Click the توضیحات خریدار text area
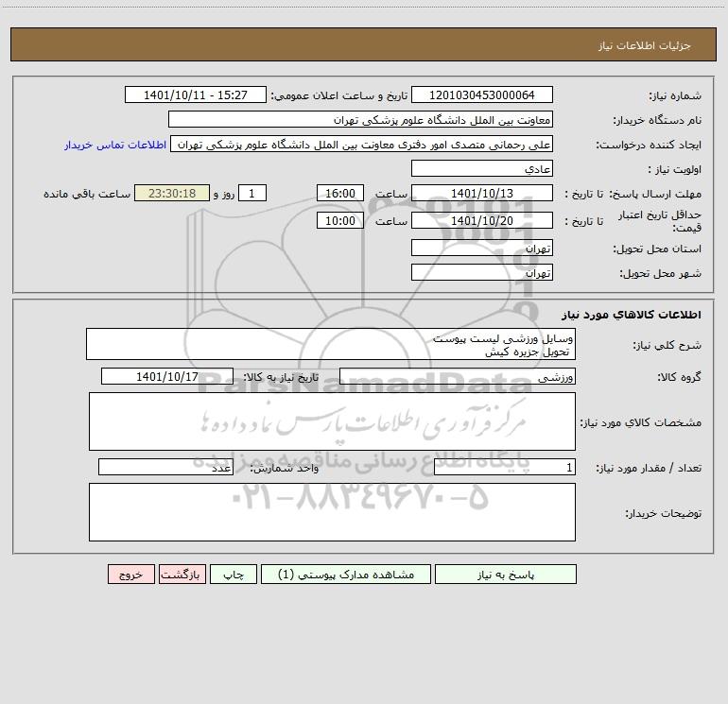Image resolution: width=728 pixels, height=704 pixels. (x=332, y=512)
